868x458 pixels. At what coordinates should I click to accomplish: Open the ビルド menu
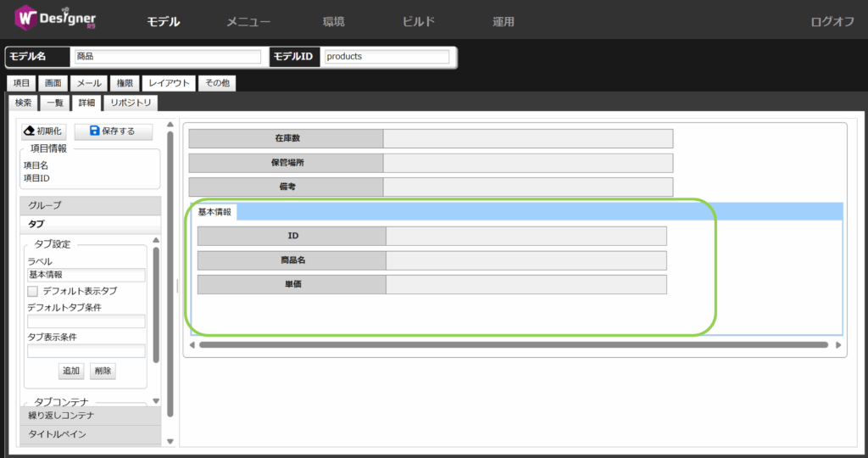click(x=418, y=22)
